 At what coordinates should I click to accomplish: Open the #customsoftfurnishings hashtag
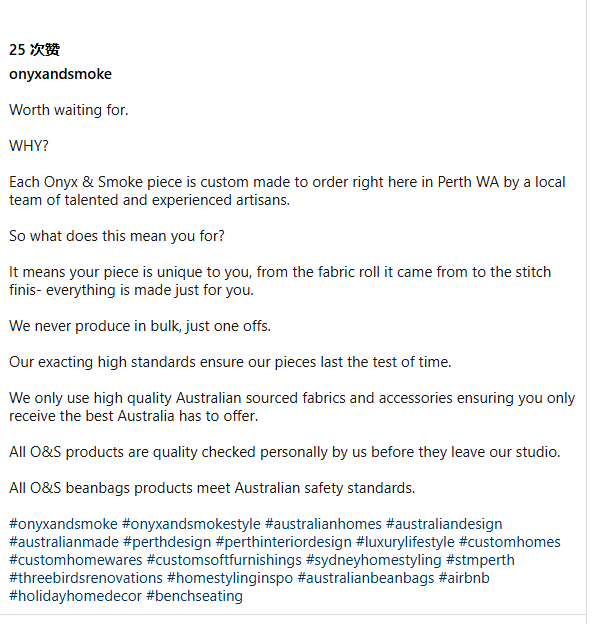[x=224, y=560]
